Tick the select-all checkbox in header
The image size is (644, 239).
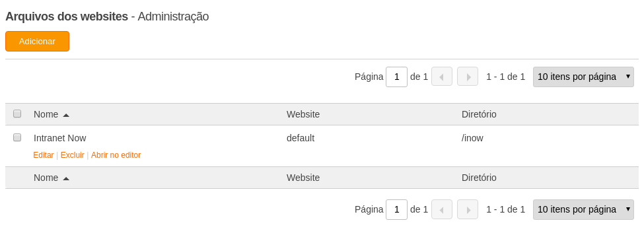(17, 114)
